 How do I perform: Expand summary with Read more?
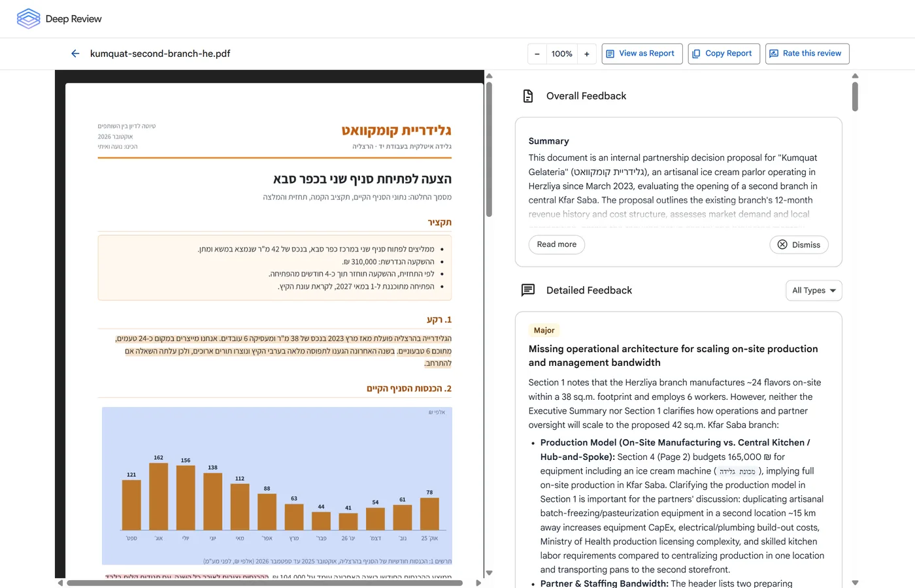557,244
